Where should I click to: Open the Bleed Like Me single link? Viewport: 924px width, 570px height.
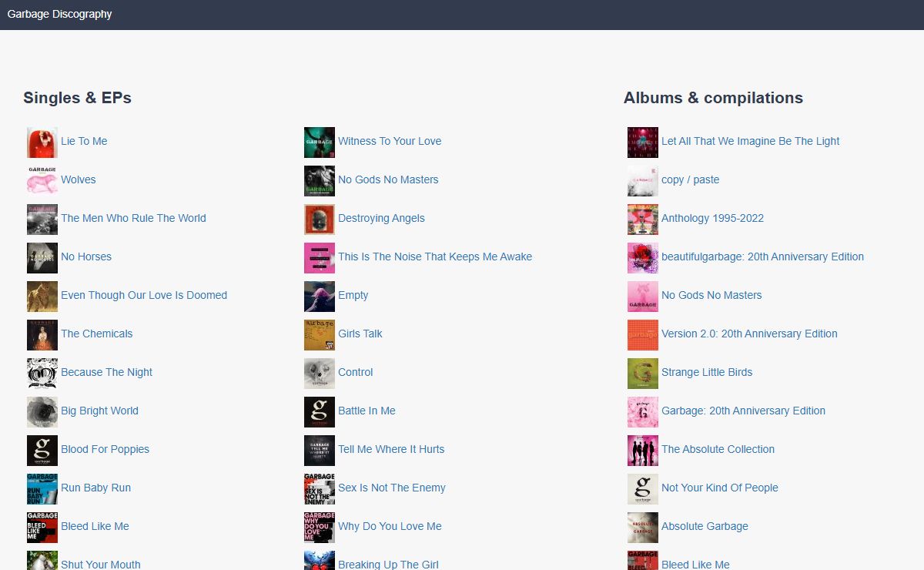(x=95, y=526)
